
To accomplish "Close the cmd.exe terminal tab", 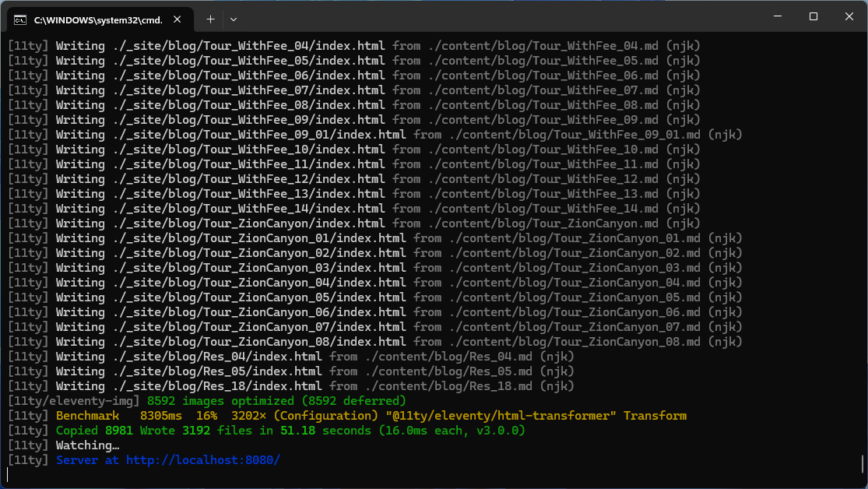I will [x=178, y=18].
